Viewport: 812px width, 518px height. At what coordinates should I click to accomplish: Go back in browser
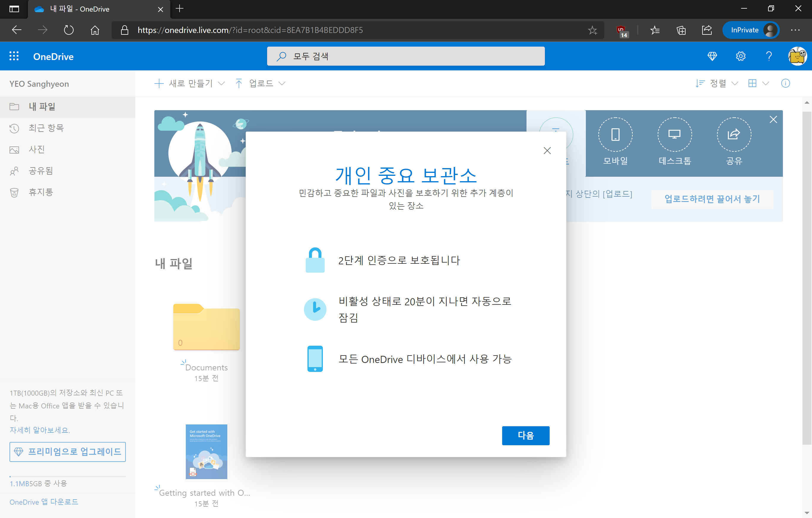click(x=17, y=30)
